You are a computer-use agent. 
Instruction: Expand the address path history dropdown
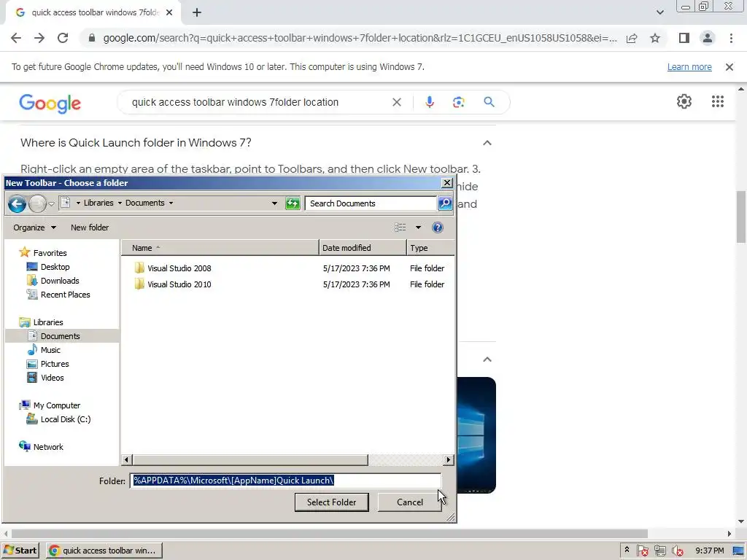point(274,203)
